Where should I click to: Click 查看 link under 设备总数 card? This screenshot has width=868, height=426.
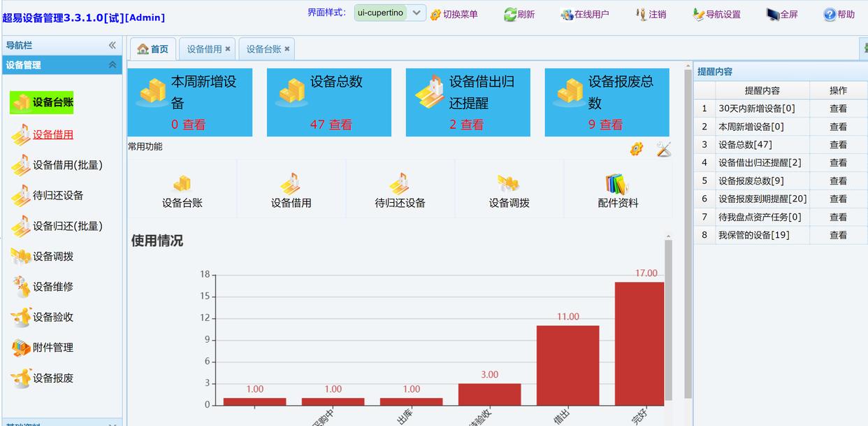341,125
